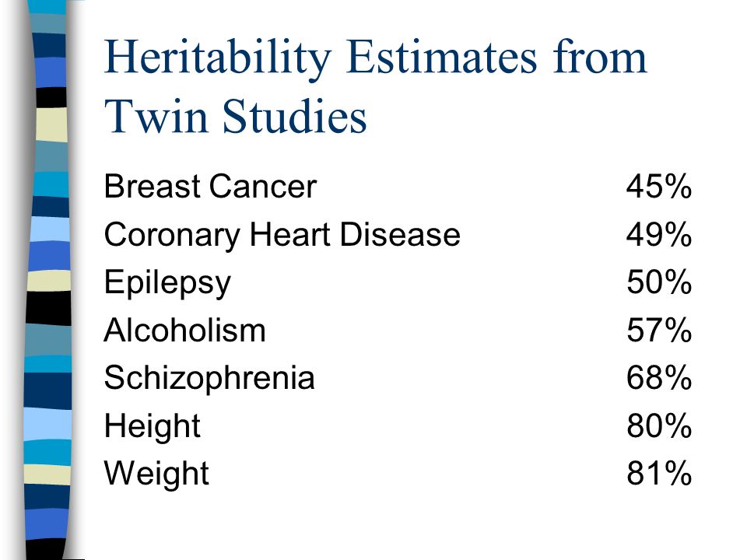Click the striped decorative sidebar band

coord(48,280)
